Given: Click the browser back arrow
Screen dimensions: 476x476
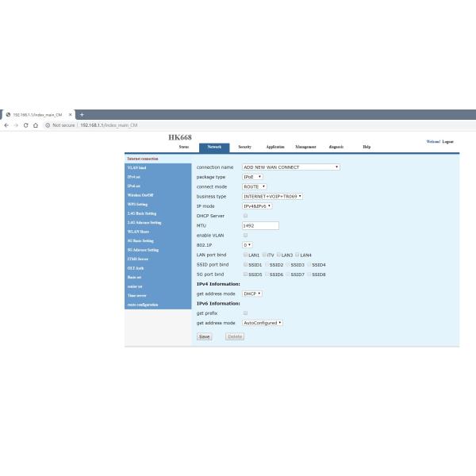Looking at the screenshot, I should pos(6,125).
